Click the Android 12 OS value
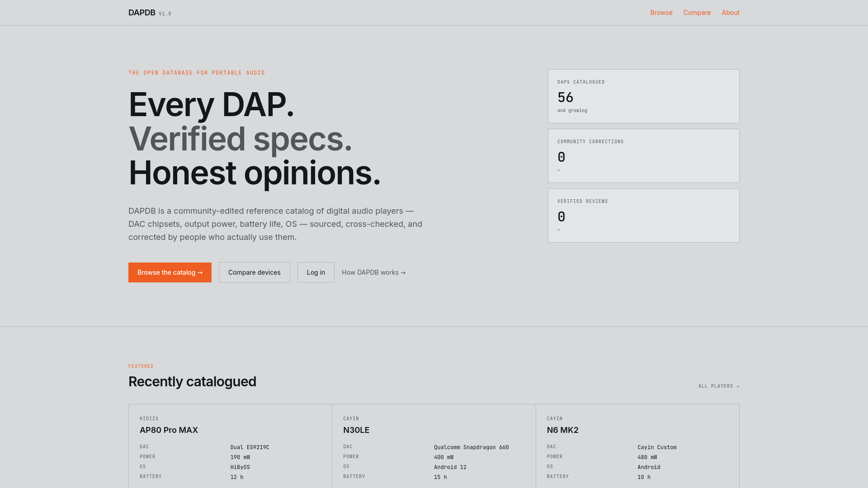 click(450, 467)
